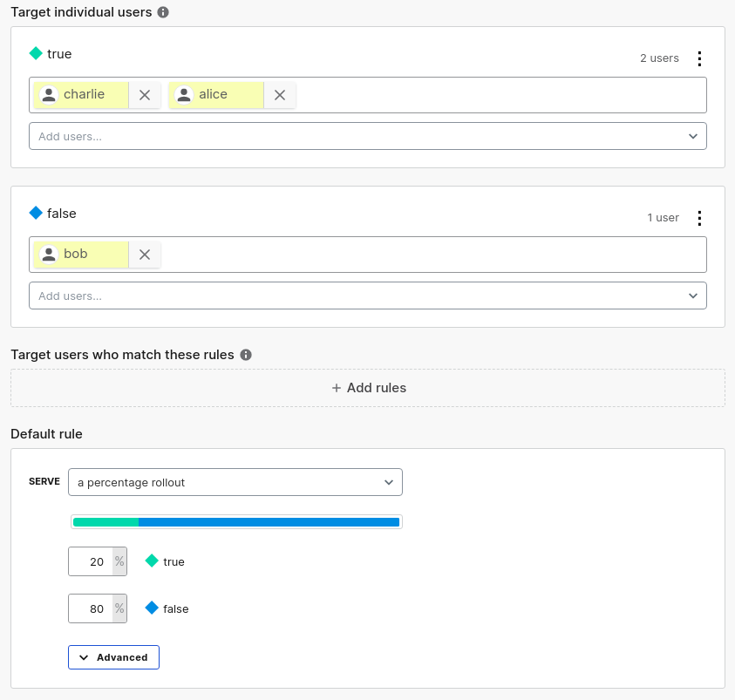735x700 pixels.
Task: Click the Default rule heading
Action: point(46,434)
